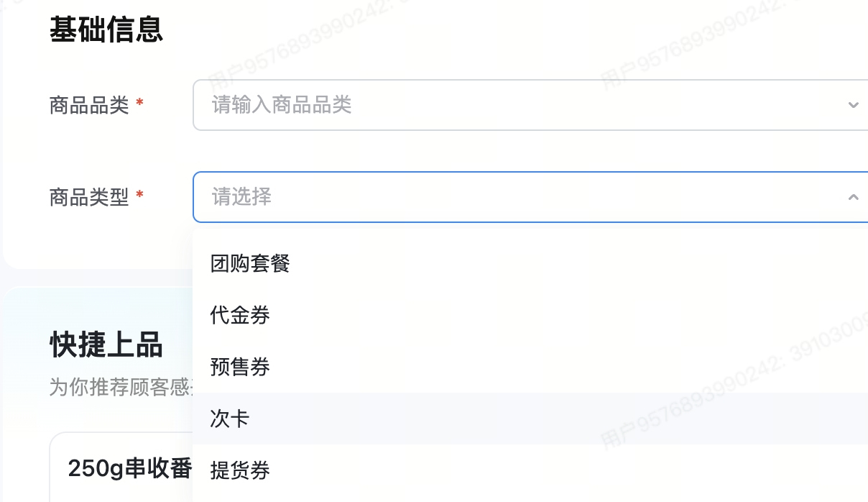
Task: Click the red asterisk beside 商品品类
Action: click(x=139, y=104)
